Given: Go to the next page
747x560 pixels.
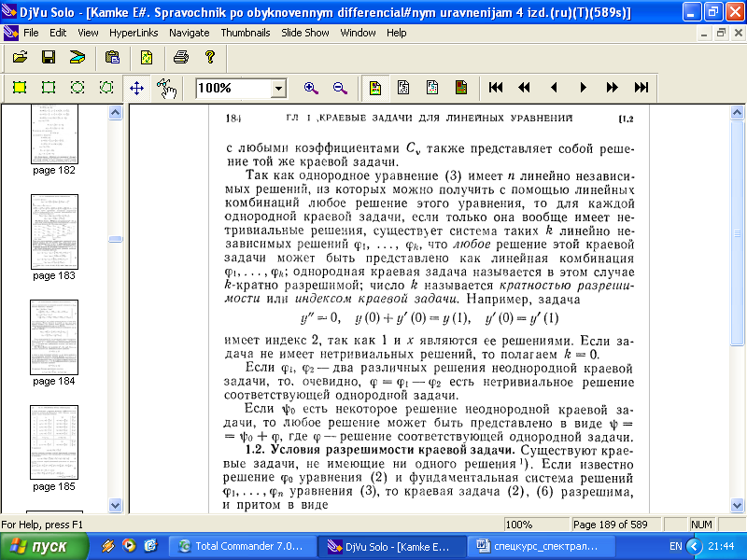Looking at the screenshot, I should click(x=583, y=88).
